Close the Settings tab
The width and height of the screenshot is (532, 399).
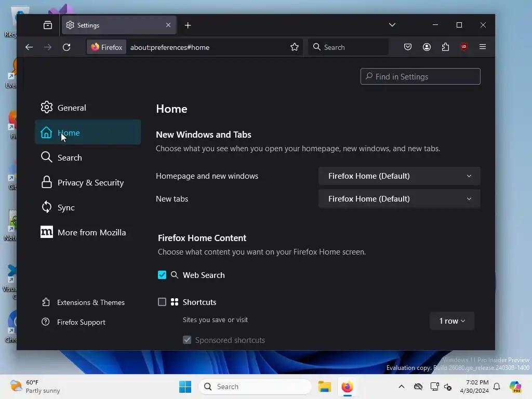pos(168,25)
